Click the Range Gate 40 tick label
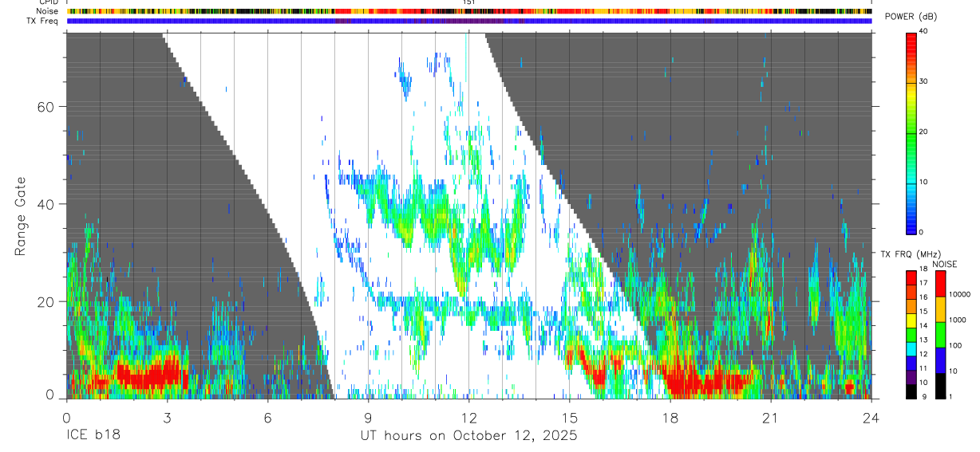The image size is (980, 452). tap(45, 204)
